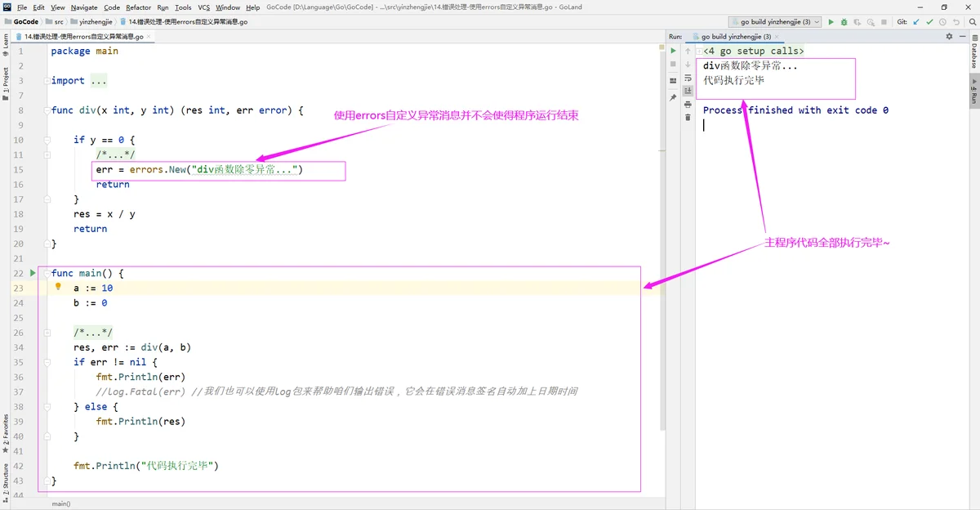
Task: Click the Up stack trace arrow
Action: click(688, 51)
